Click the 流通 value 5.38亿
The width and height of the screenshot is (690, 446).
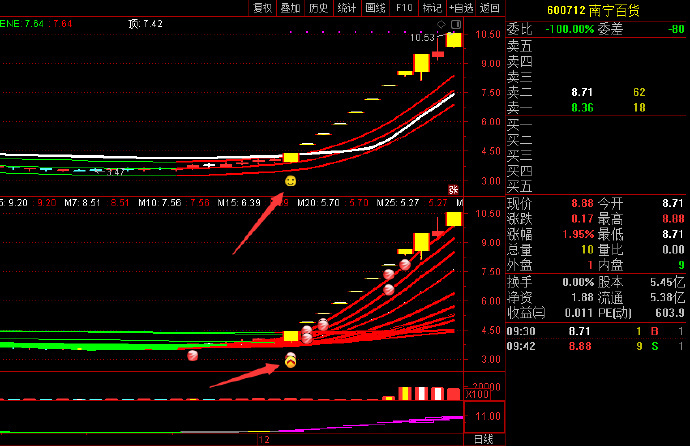coord(668,298)
